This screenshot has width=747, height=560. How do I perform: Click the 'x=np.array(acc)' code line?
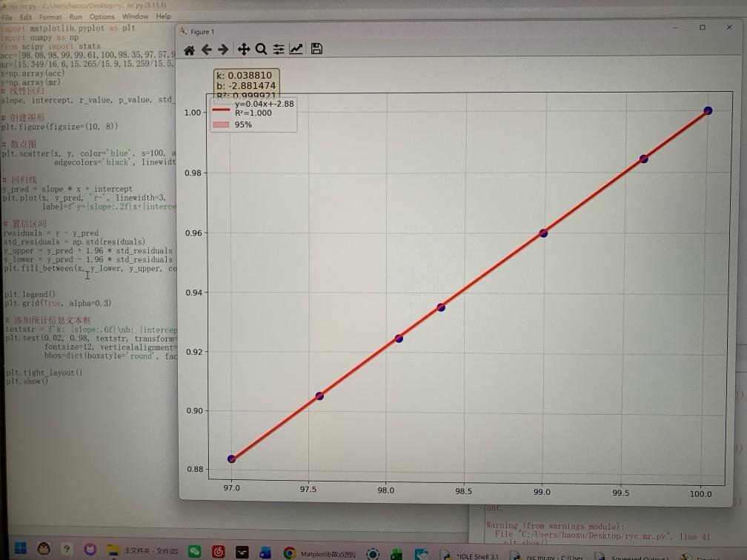pos(33,73)
